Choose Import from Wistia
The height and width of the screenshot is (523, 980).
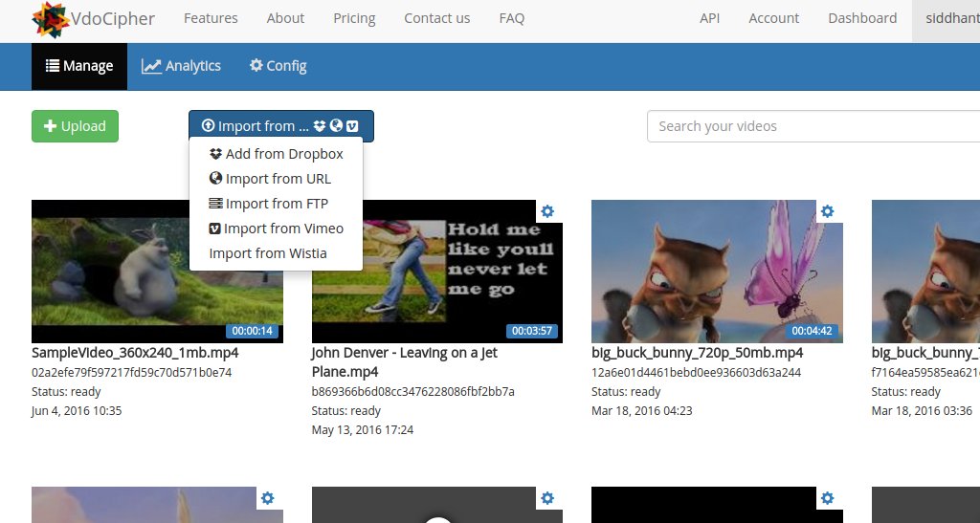click(276, 253)
